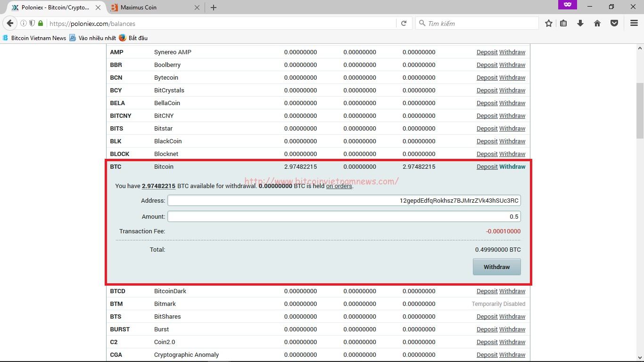The width and height of the screenshot is (644, 362).
Task: Click Withdraw for Bytecoin
Action: (x=512, y=77)
